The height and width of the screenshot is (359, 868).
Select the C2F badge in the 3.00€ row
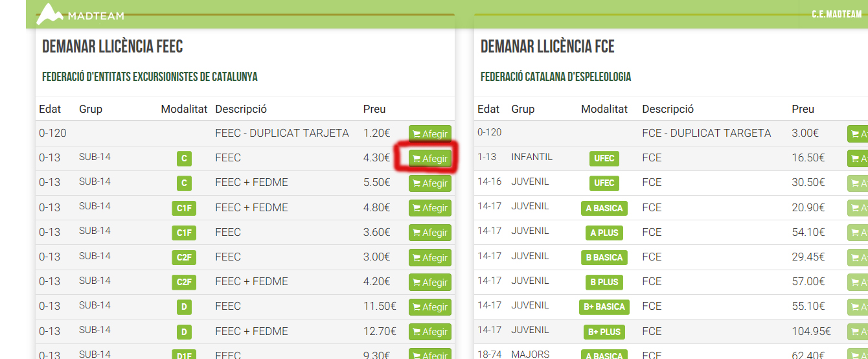[185, 257]
